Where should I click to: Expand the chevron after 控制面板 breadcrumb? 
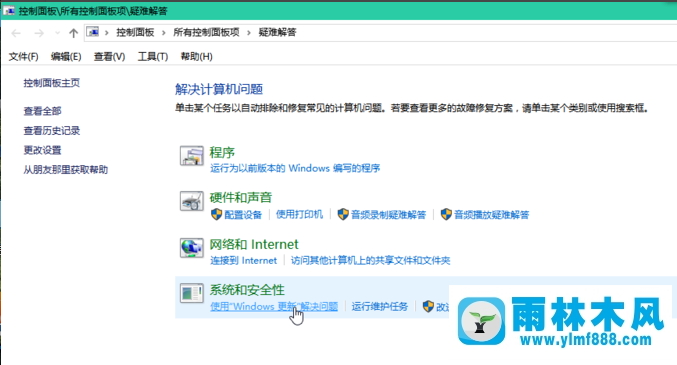tap(164, 33)
